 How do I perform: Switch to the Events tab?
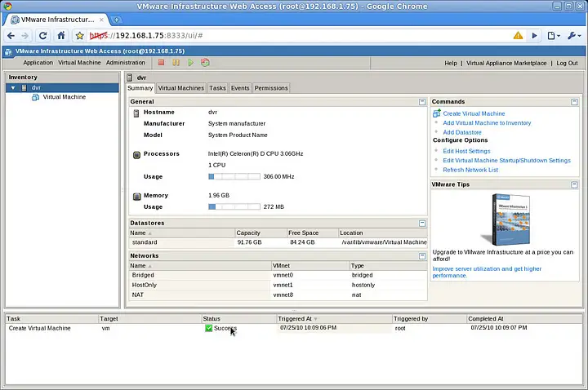coord(240,88)
